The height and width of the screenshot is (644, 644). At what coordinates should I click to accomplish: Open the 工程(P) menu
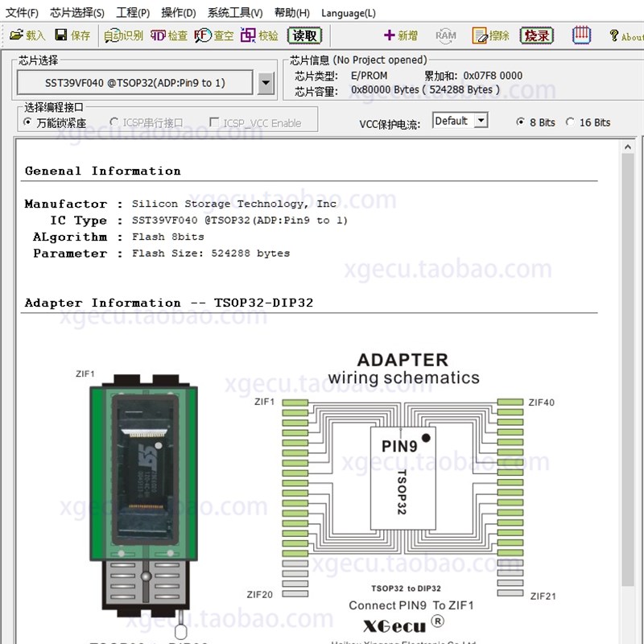pos(133,13)
